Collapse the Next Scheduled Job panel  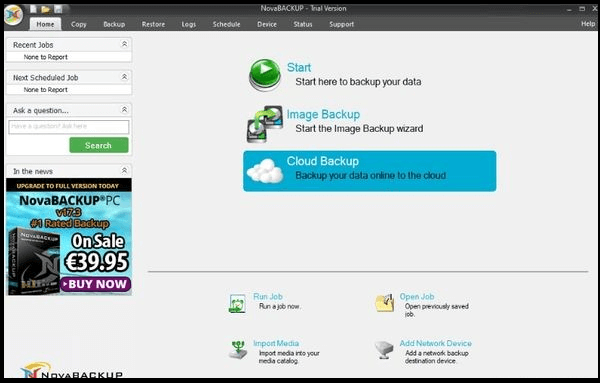pos(124,77)
